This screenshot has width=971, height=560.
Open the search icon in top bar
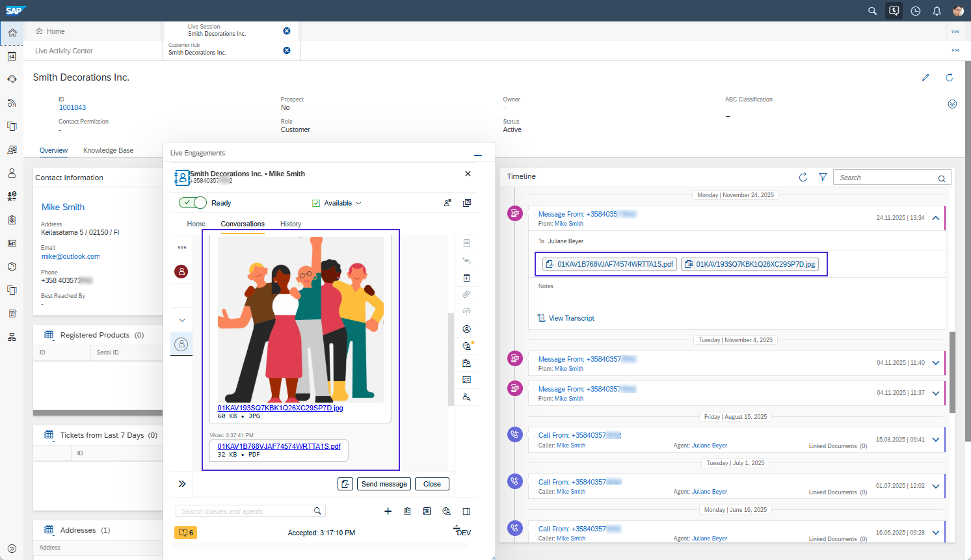point(873,11)
